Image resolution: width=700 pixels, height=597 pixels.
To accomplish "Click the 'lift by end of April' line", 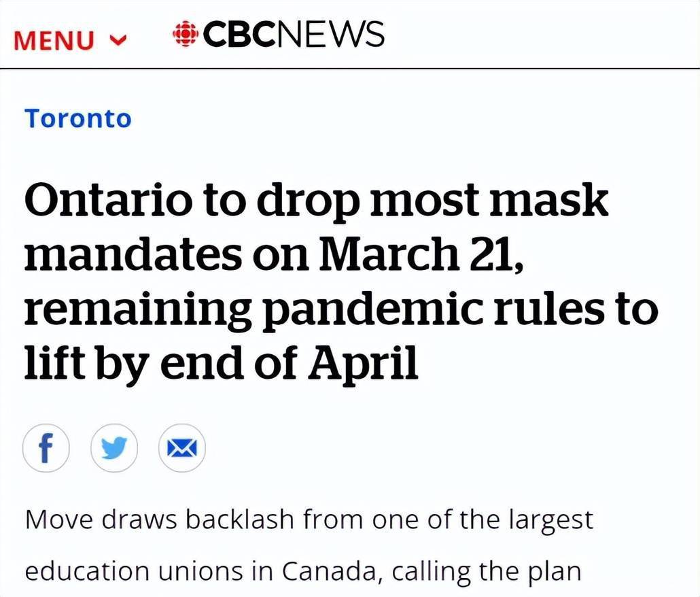I will pyautogui.click(x=221, y=361).
